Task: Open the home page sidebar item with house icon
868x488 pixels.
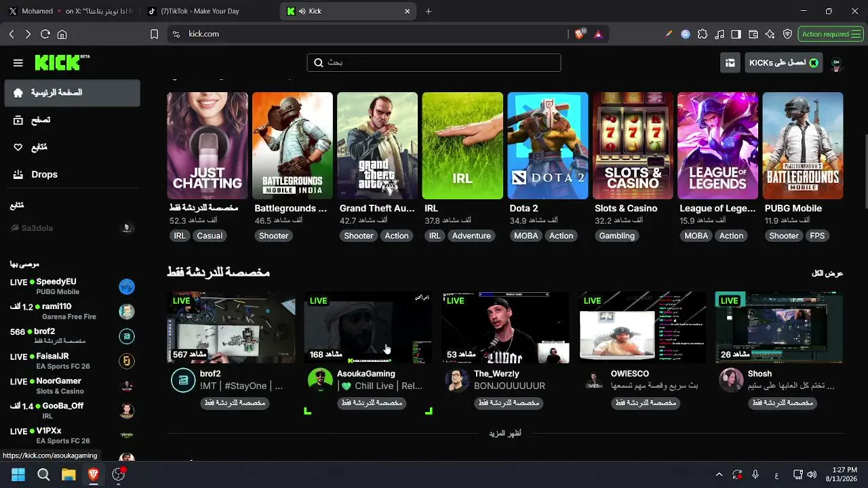Action: click(73, 93)
